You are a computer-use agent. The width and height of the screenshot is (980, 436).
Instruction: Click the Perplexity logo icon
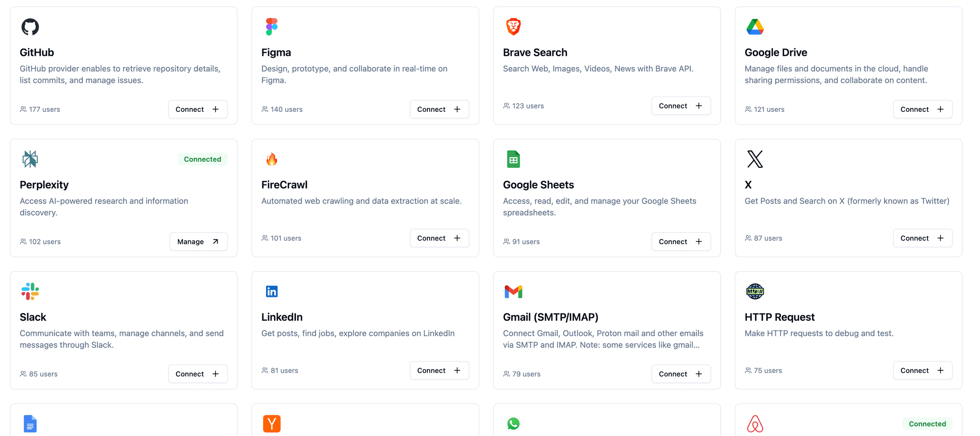(x=30, y=159)
